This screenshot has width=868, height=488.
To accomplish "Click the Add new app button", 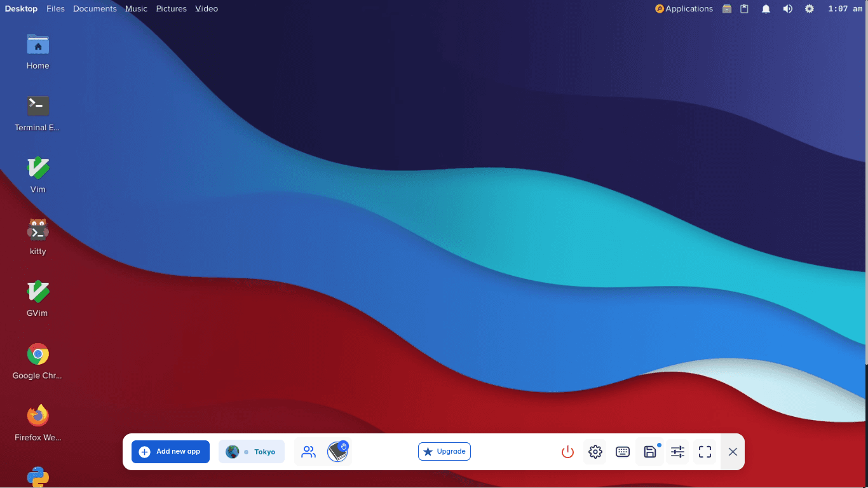I will [x=170, y=452].
